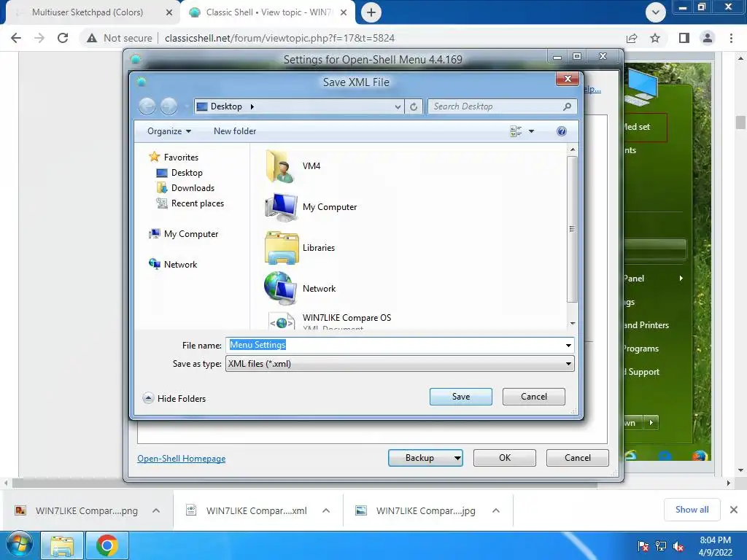747x560 pixels.
Task: Select the WIN7LIKE Compare OS XML file
Action: click(x=329, y=321)
